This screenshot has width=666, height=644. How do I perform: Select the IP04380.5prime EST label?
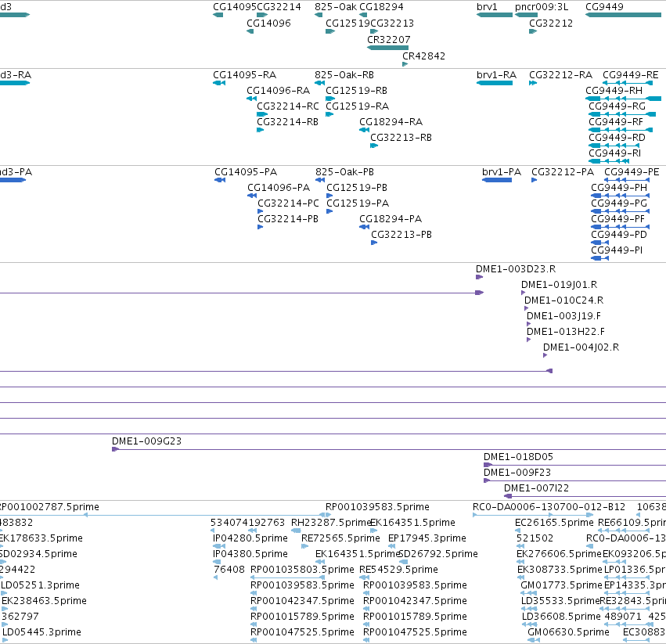point(250,554)
